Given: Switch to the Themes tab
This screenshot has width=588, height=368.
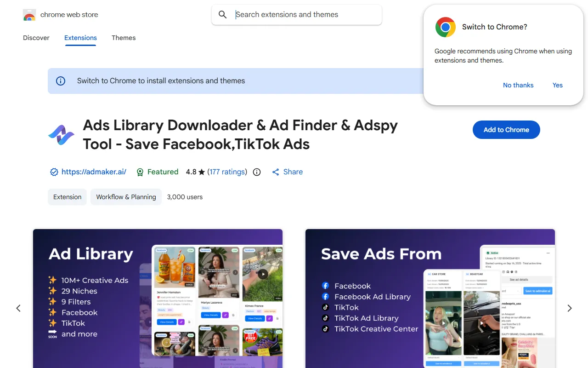Looking at the screenshot, I should pyautogui.click(x=124, y=38).
